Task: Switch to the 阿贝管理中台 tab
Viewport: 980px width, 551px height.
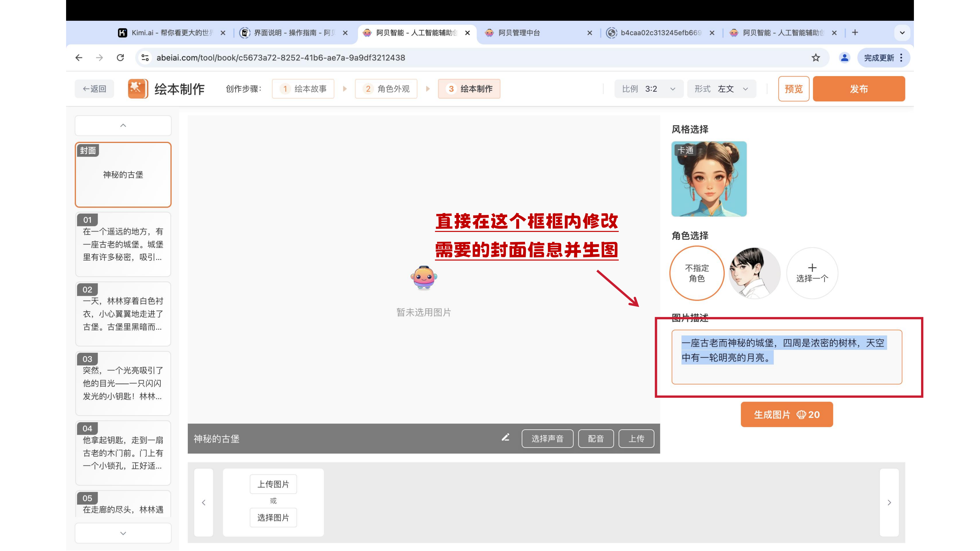Action: point(538,33)
